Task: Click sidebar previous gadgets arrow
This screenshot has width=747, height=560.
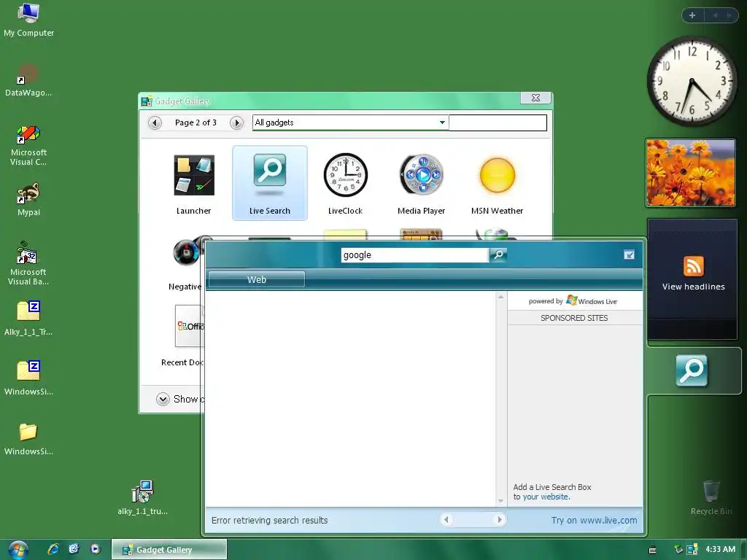Action: pyautogui.click(x=715, y=15)
